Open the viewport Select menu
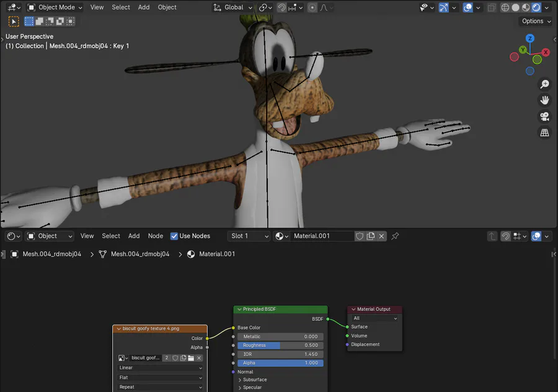 [121, 7]
